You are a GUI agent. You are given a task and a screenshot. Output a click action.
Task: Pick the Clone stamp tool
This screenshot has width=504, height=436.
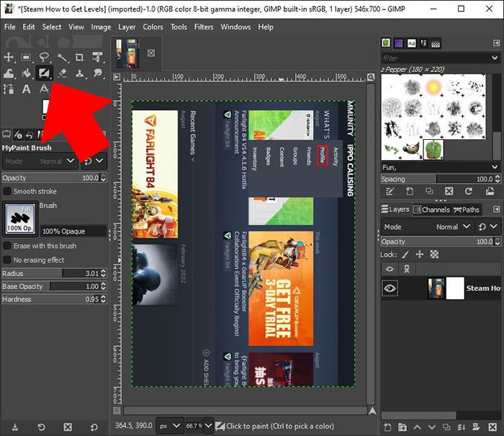tap(80, 74)
